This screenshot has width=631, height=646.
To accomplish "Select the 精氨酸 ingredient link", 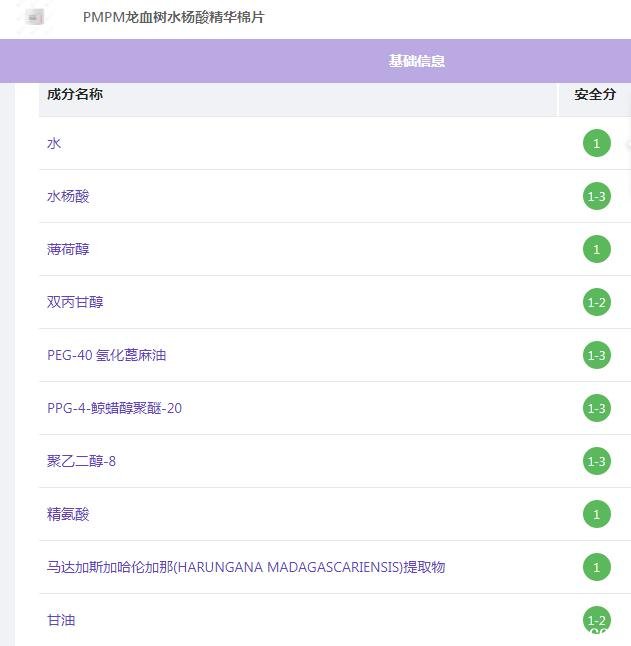I will [68, 514].
